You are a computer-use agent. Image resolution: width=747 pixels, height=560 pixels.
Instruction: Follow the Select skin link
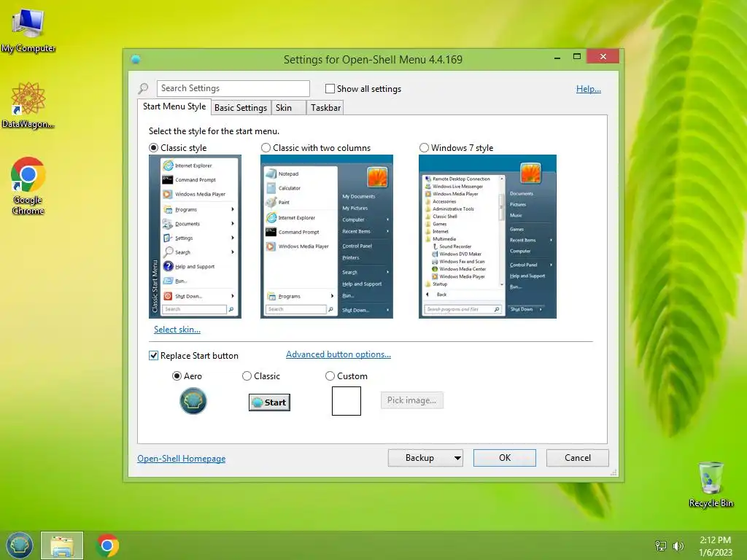tap(177, 329)
